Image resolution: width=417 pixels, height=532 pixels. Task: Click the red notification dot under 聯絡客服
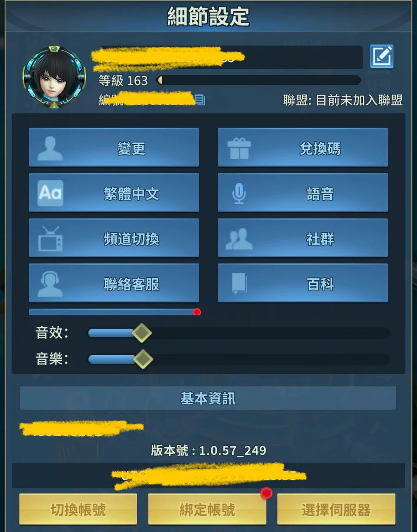pyautogui.click(x=197, y=312)
